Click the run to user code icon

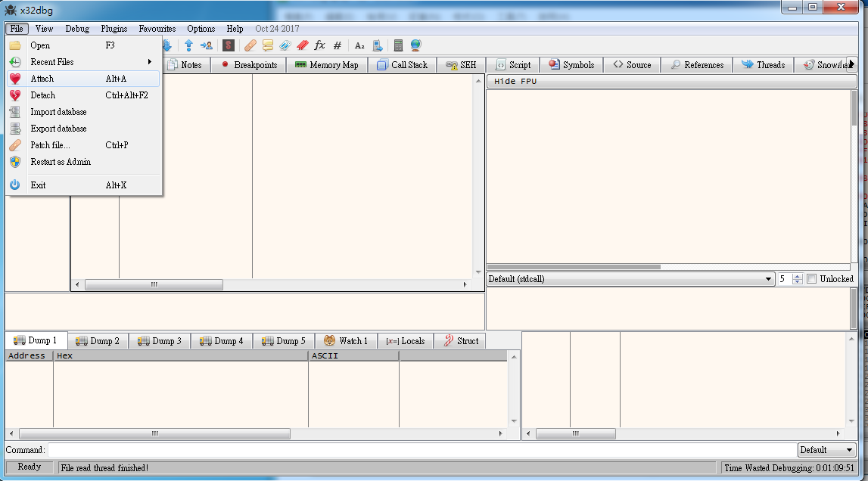[x=207, y=45]
